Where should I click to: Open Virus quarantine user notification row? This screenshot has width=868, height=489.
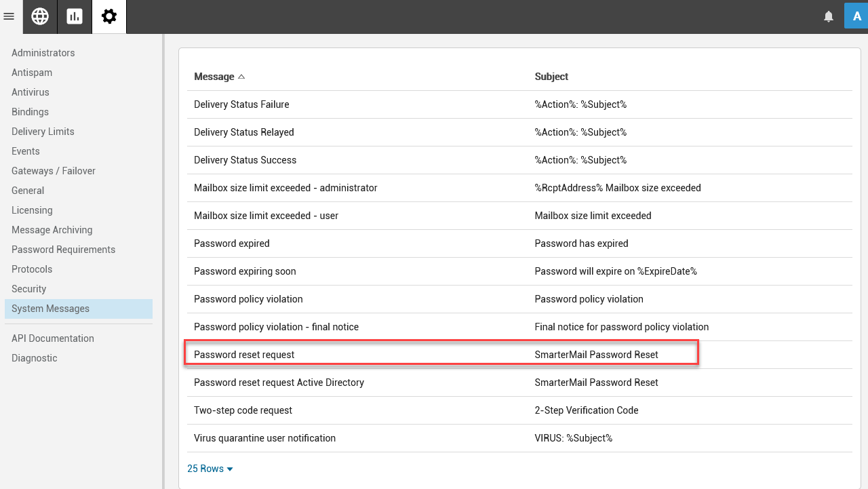[264, 438]
